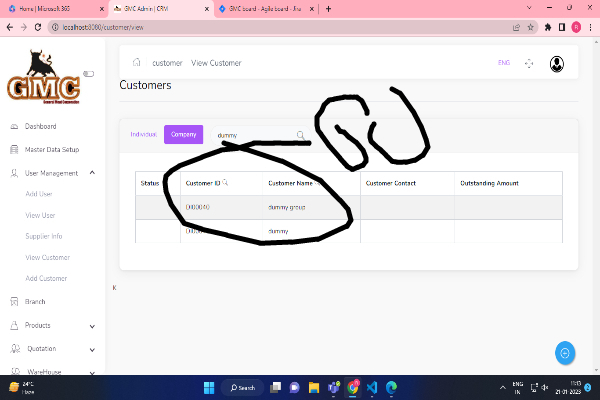Viewport: 600px width, 400px height.
Task: Click the ENG language selector
Action: coord(504,63)
